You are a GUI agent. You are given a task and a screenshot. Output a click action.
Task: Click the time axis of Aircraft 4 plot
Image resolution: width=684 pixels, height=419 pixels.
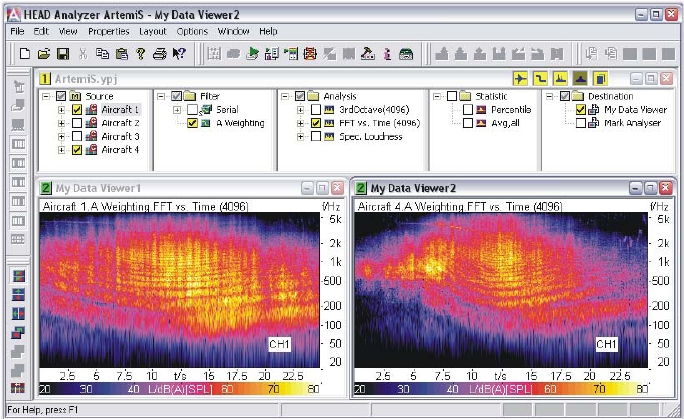501,375
